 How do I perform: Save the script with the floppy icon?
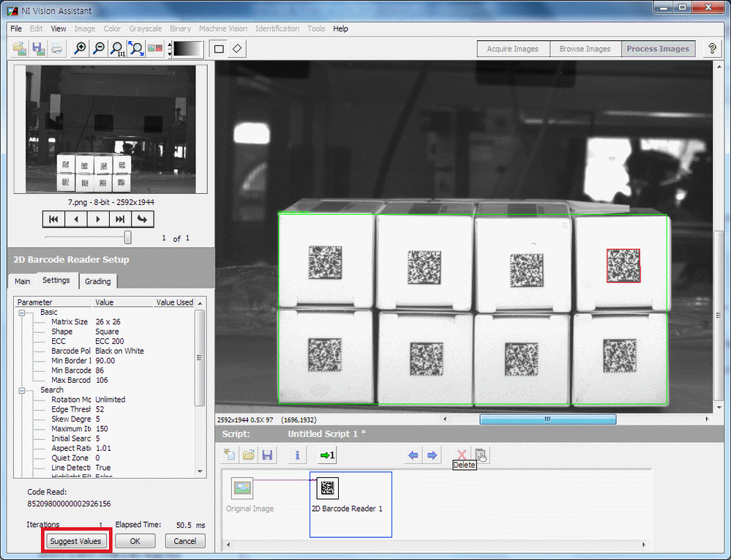(267, 455)
